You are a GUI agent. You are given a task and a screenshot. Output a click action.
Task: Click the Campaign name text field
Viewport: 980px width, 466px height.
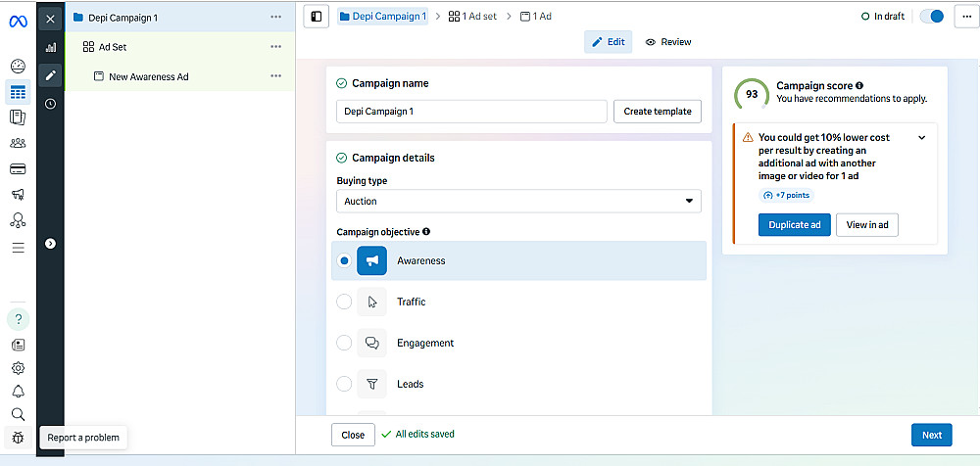coord(471,112)
